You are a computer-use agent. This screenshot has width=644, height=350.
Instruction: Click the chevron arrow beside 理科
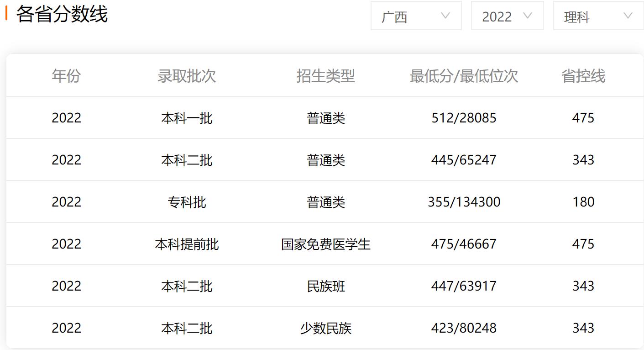pos(628,16)
